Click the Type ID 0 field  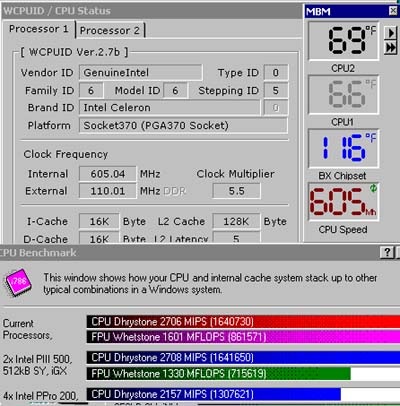[276, 72]
